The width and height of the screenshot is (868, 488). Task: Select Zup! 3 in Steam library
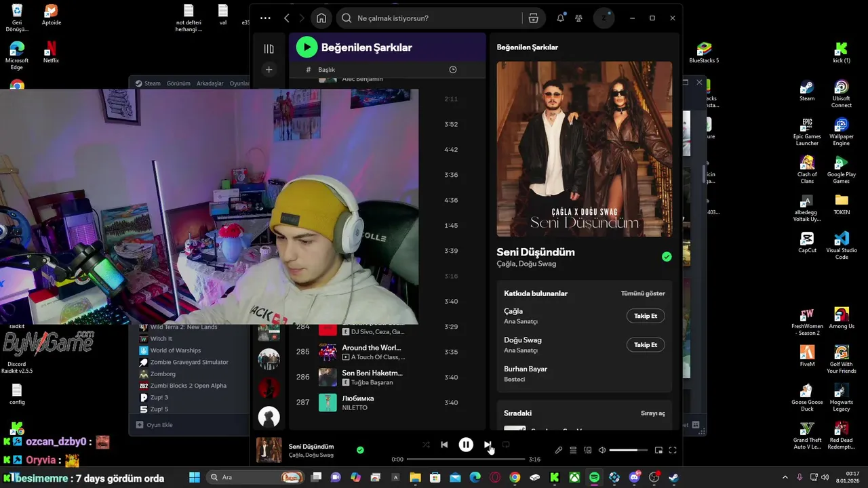point(159,397)
